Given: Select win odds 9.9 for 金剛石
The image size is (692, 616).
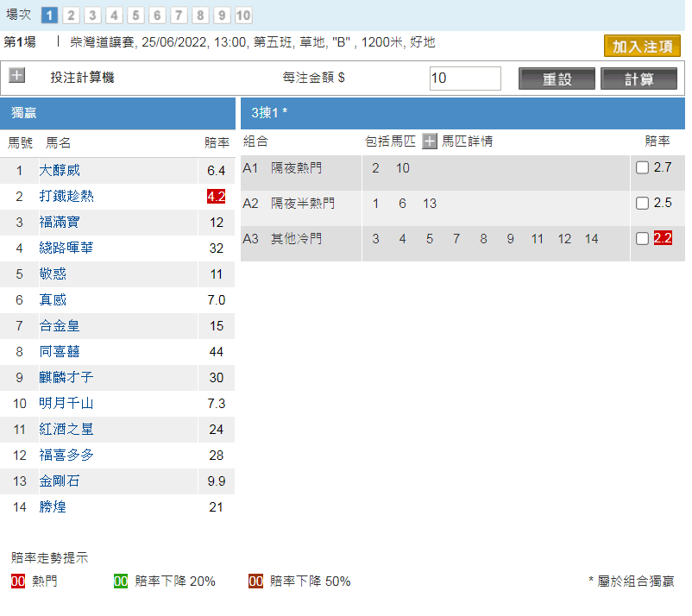Looking at the screenshot, I should pyautogui.click(x=216, y=481).
